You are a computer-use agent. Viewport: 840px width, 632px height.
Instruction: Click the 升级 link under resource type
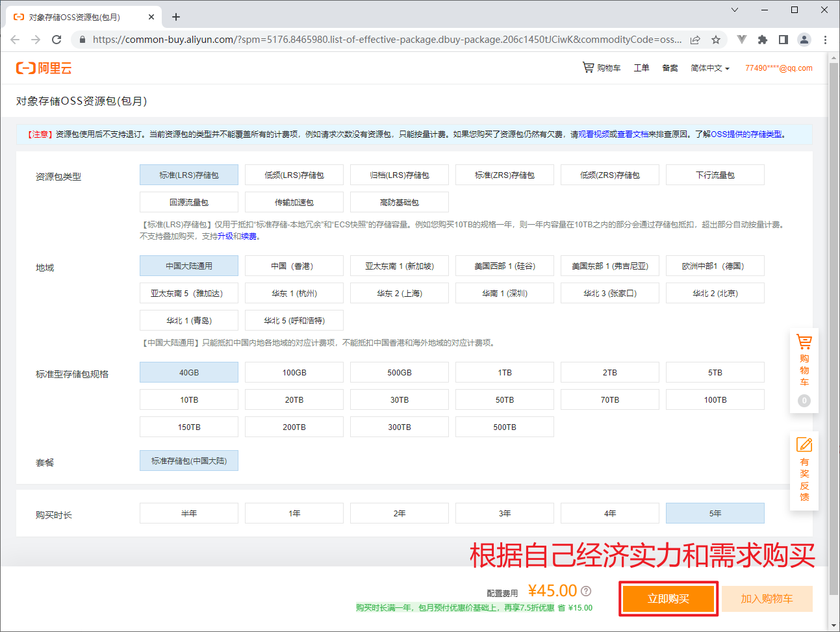pos(225,236)
